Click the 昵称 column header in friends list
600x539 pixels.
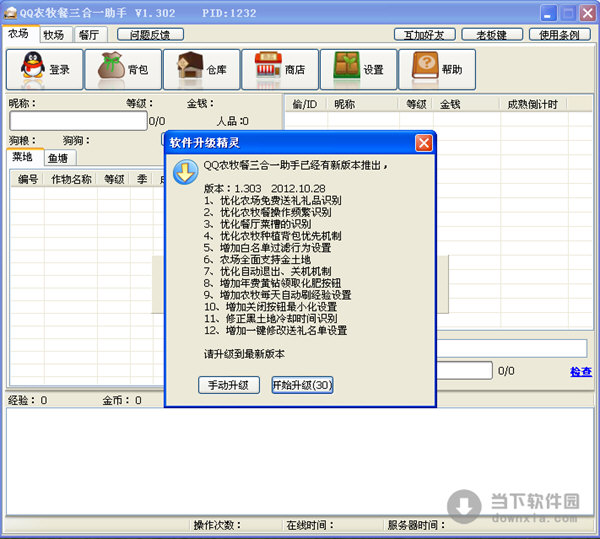tap(363, 104)
